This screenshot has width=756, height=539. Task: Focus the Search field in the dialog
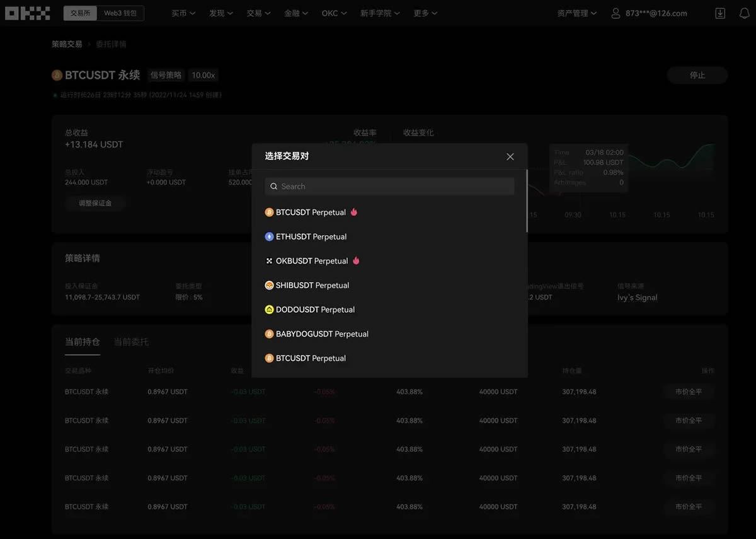coord(390,187)
